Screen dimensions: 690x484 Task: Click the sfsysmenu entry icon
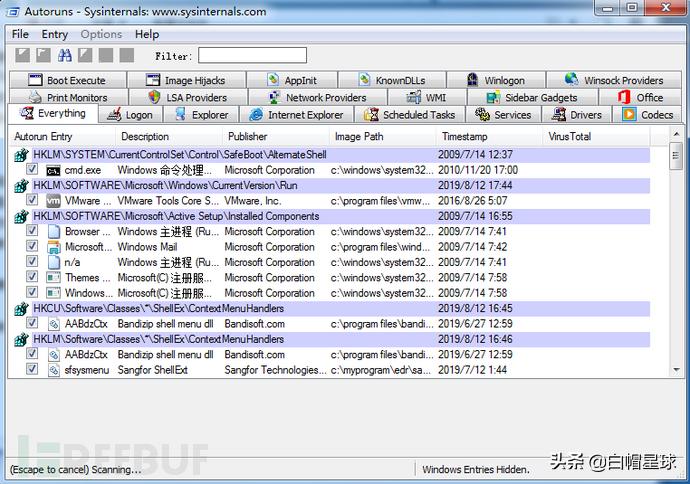54,370
